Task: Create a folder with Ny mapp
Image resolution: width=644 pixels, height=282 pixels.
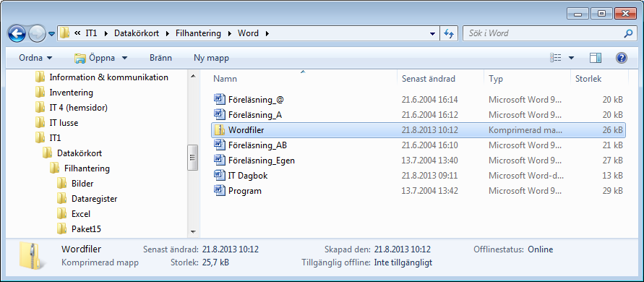Action: click(x=211, y=58)
